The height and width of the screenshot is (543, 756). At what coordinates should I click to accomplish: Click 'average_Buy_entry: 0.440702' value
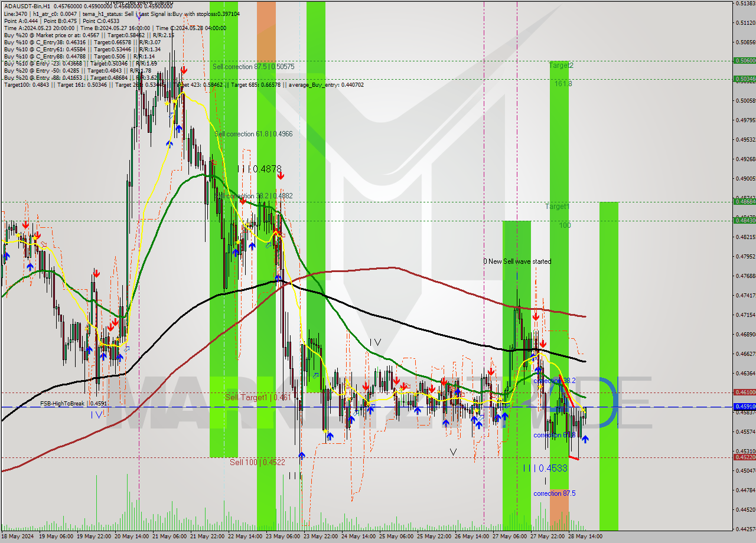tap(327, 84)
